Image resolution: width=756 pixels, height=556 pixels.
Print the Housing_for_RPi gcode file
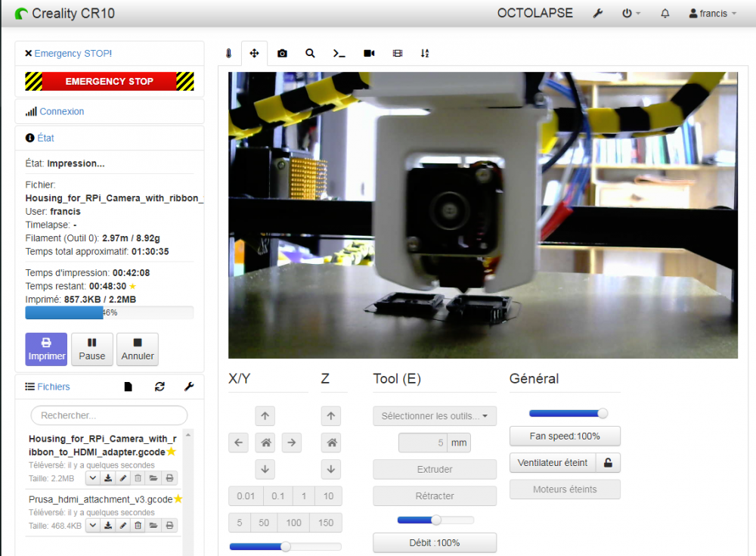click(169, 478)
